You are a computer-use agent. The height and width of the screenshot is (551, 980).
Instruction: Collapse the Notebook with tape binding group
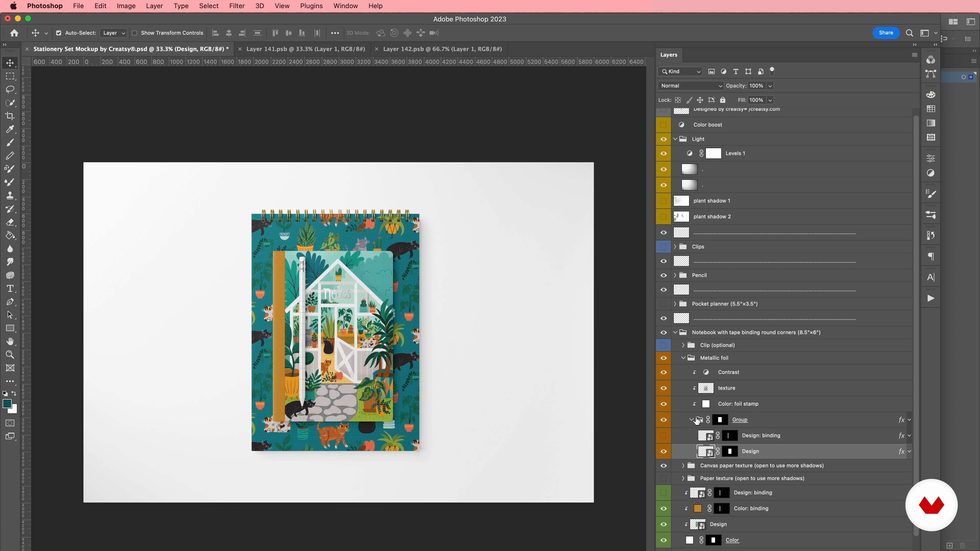pyautogui.click(x=675, y=332)
